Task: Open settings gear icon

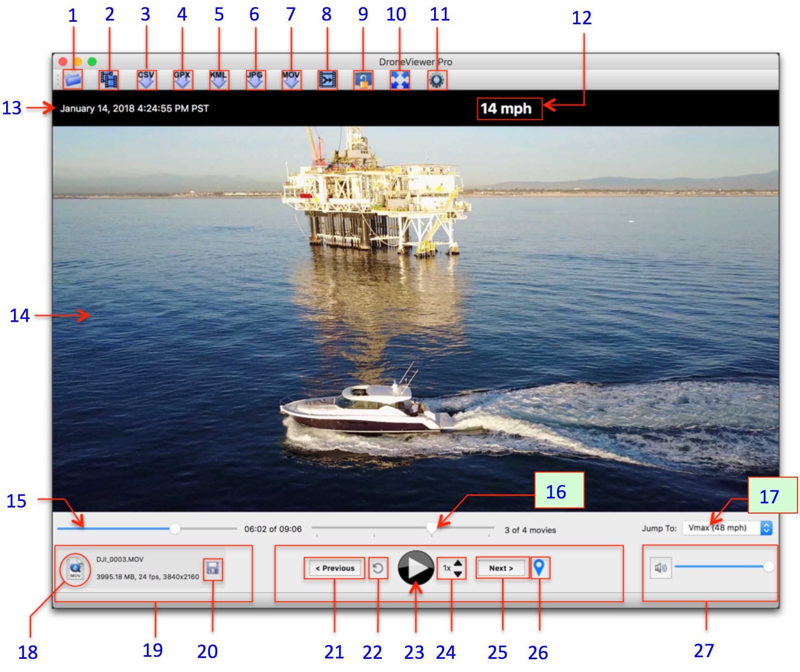Action: point(437,80)
